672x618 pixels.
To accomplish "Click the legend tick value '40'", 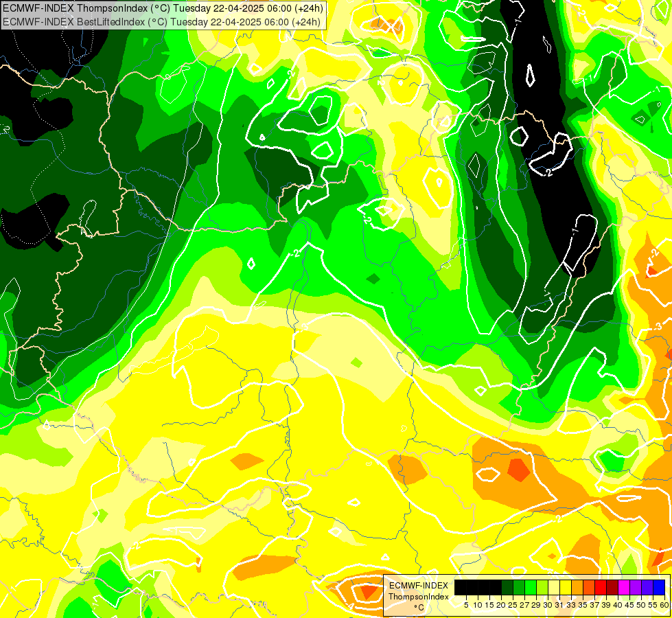I will [x=618, y=605].
